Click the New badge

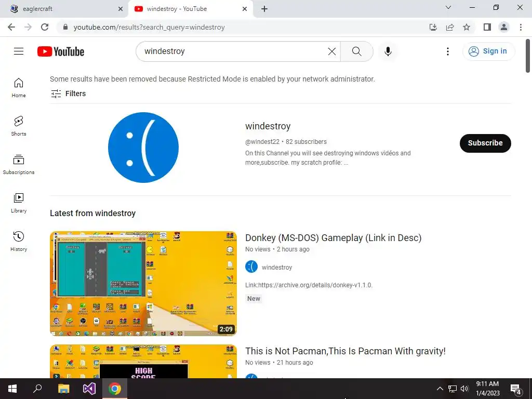click(254, 299)
